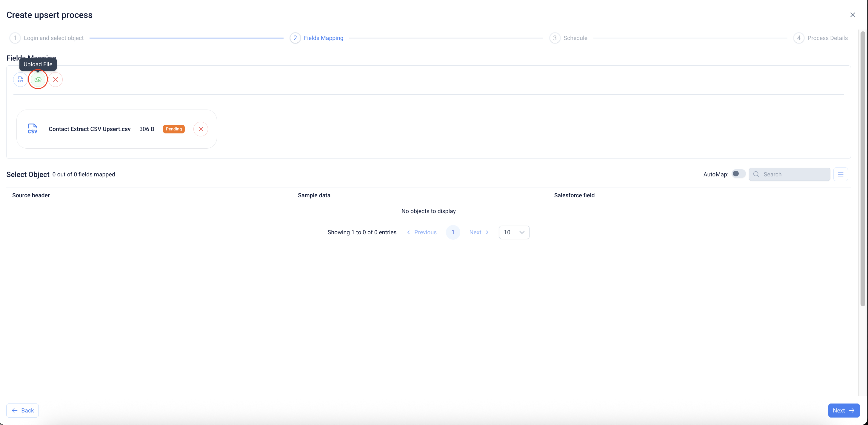Viewport: 868px width, 425px height.
Task: Select page 1 in pagination
Action: click(453, 232)
